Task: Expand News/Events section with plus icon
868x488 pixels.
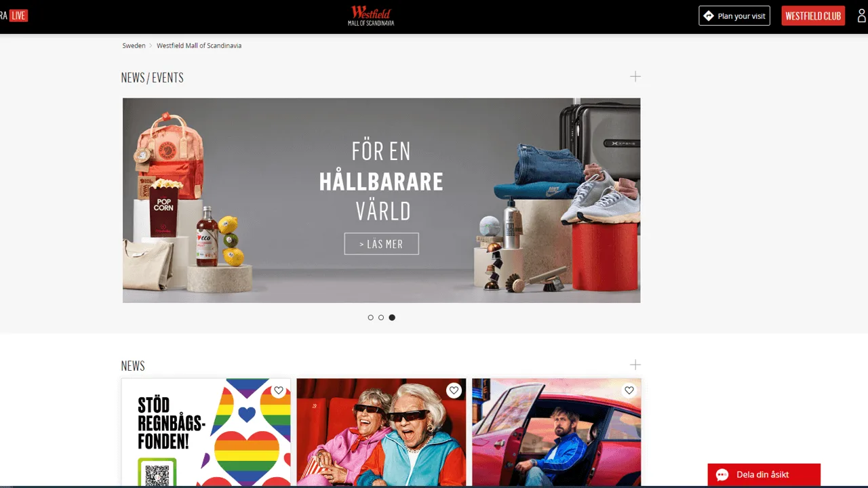Action: coord(635,77)
